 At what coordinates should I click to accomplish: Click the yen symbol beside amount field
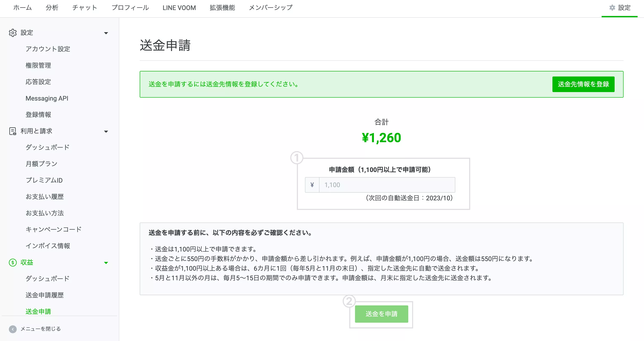(312, 185)
